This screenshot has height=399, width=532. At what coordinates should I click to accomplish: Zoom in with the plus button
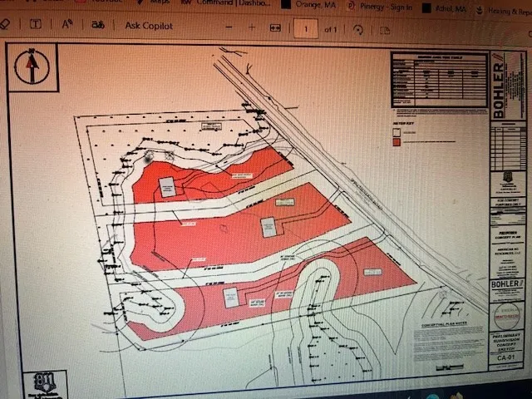[x=252, y=27]
